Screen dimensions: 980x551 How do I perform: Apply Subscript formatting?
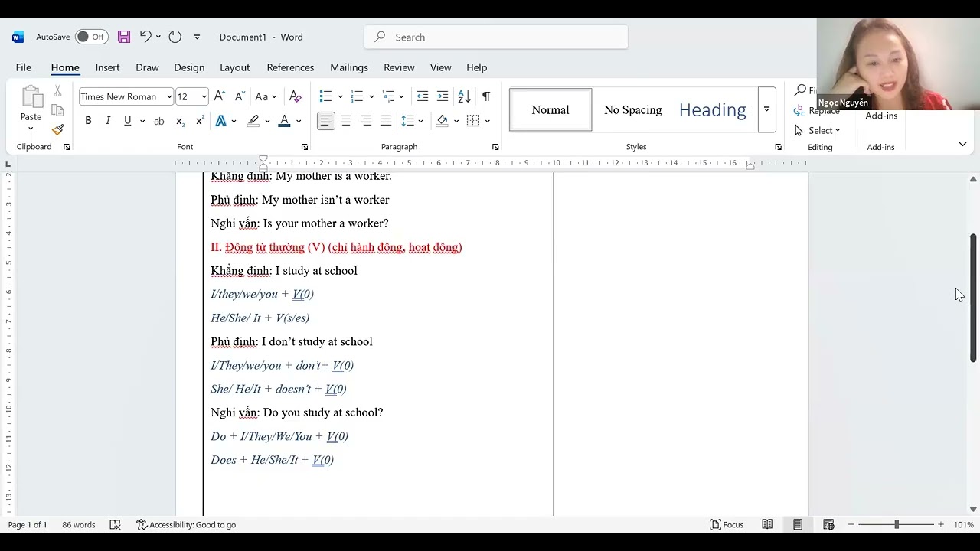180,121
